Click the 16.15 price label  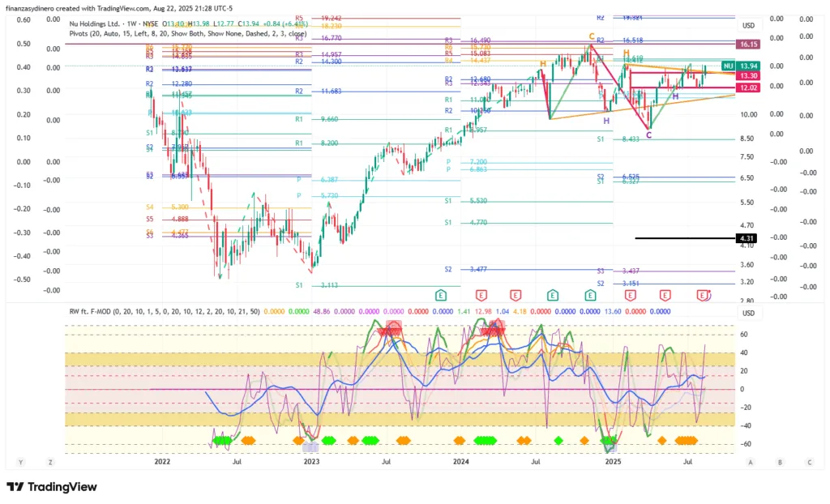pos(748,45)
